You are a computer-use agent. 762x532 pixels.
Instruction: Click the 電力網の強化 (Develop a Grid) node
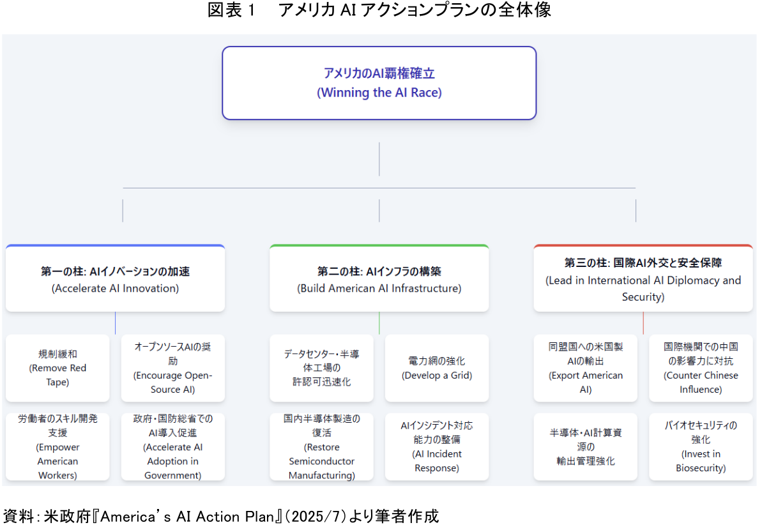[x=436, y=368]
